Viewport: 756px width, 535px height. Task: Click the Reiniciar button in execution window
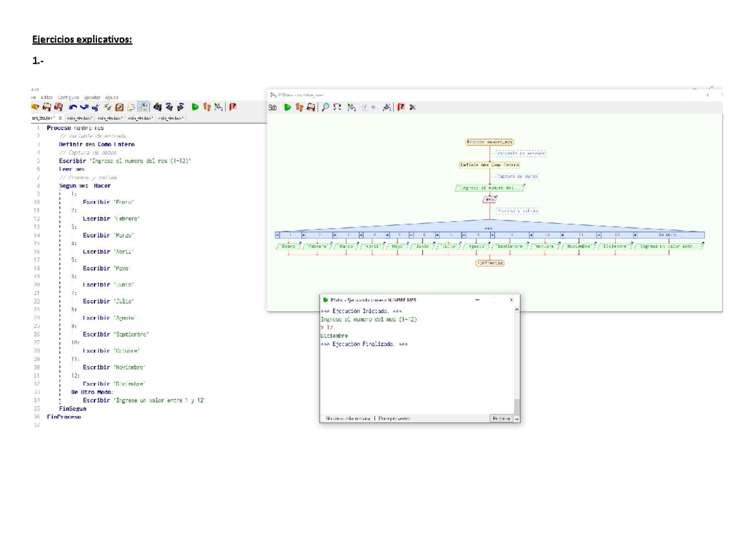501,418
